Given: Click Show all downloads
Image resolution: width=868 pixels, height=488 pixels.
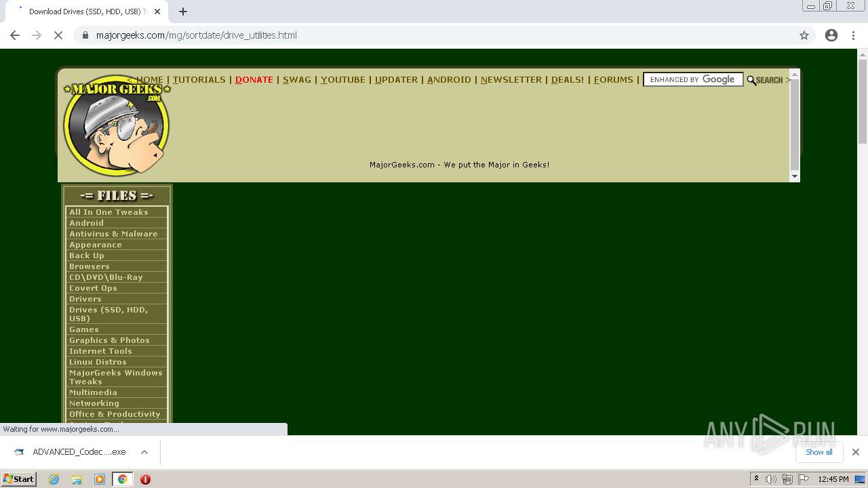Looking at the screenshot, I should point(819,452).
